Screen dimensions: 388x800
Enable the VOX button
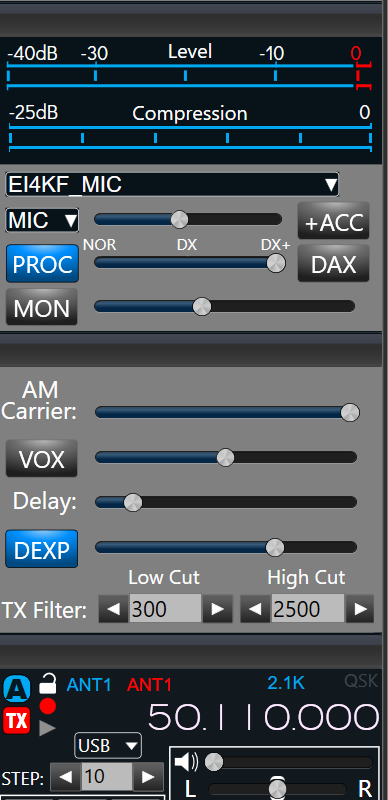point(42,458)
